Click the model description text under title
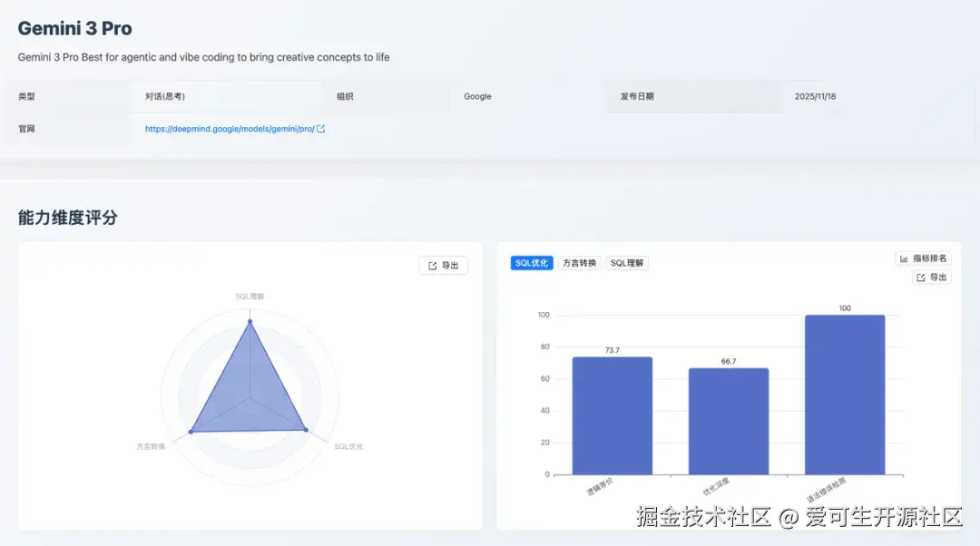Image resolution: width=980 pixels, height=546 pixels. pos(204,57)
